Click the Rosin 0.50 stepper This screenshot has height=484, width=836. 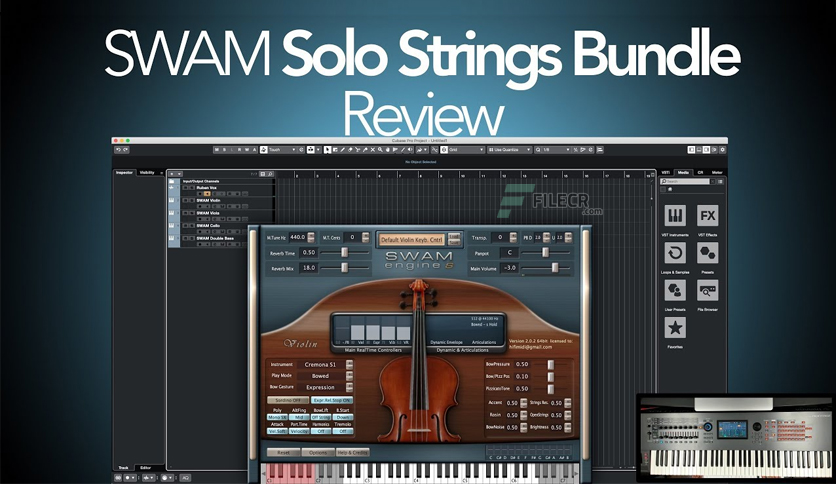coord(524,415)
